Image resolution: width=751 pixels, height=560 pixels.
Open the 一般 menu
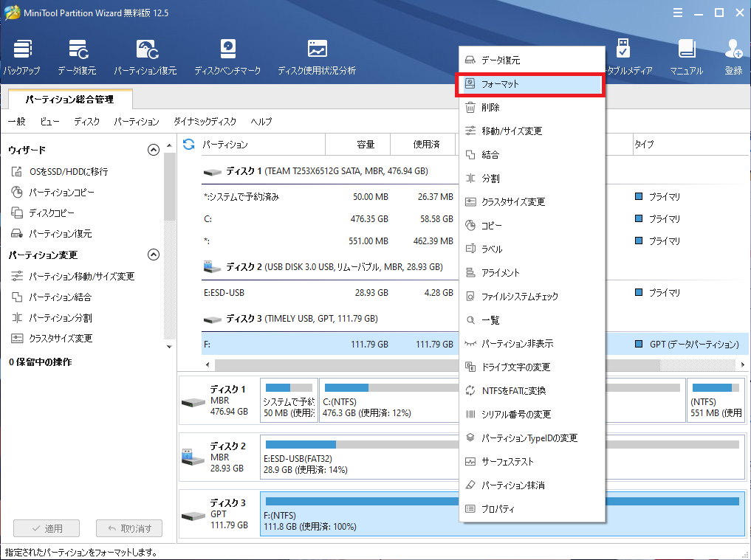click(17, 122)
